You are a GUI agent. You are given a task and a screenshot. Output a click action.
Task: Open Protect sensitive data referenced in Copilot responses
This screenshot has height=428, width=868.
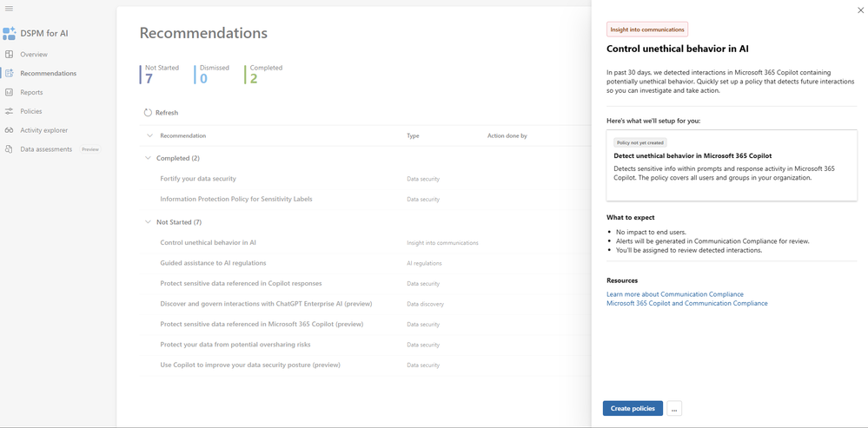[241, 284]
